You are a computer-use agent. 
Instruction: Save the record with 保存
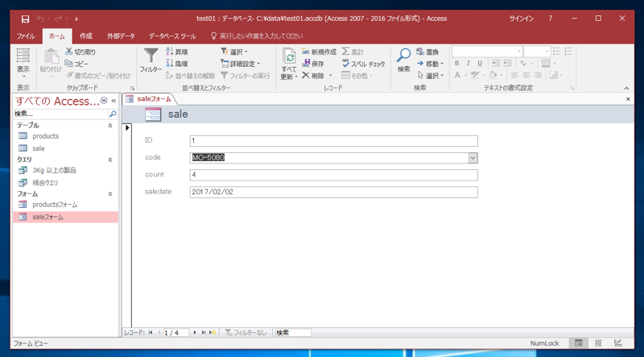[x=313, y=64]
